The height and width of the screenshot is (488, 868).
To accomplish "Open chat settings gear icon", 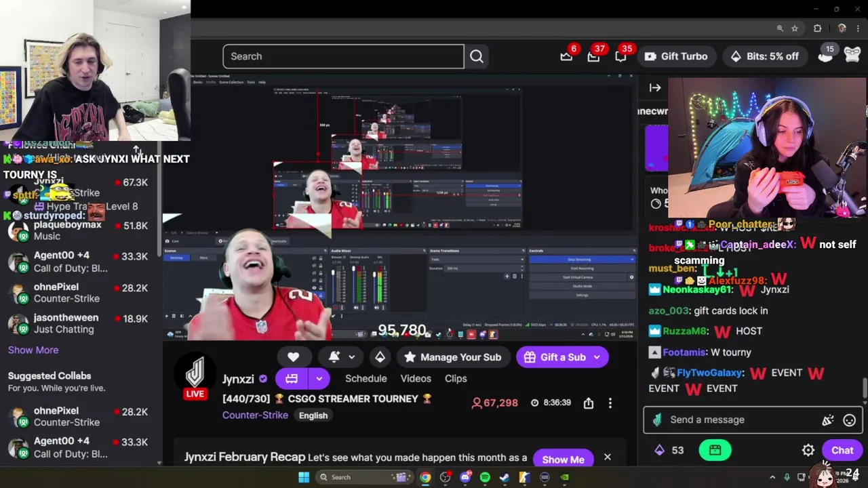I will pyautogui.click(x=808, y=450).
